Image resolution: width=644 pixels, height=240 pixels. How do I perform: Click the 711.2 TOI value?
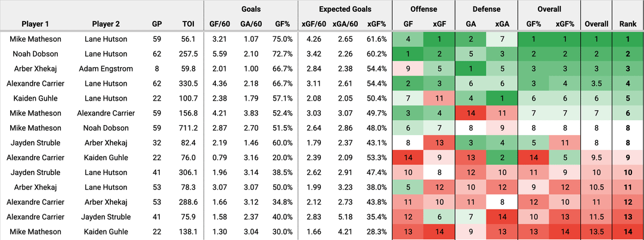[187, 127]
